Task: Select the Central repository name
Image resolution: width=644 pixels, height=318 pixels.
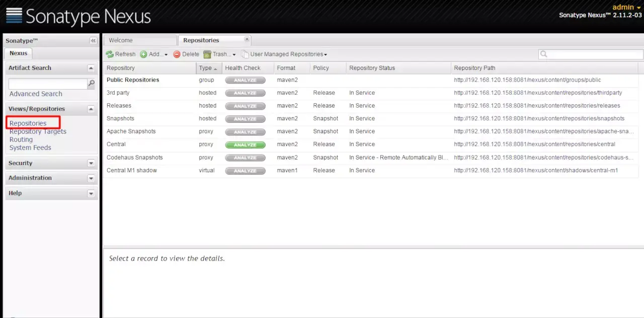Action: coord(116,144)
